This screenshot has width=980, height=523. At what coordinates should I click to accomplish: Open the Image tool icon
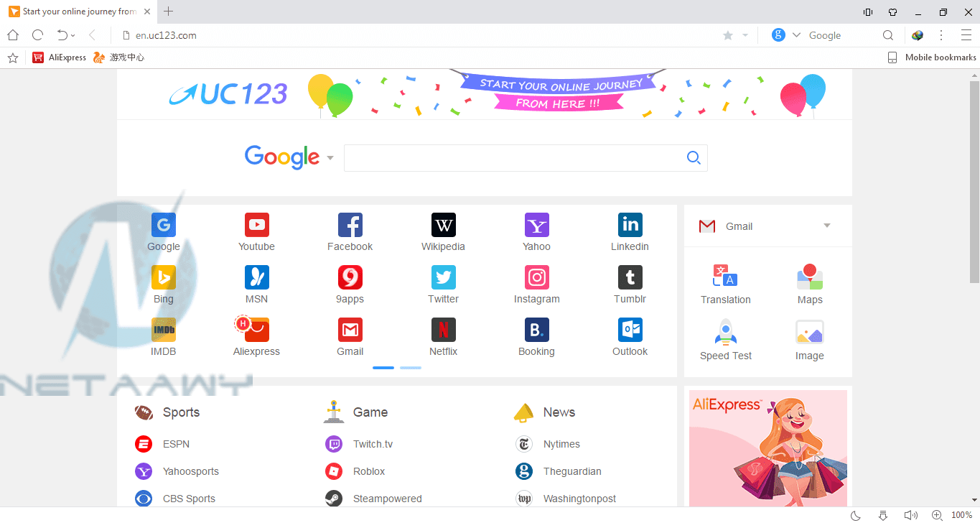point(810,333)
